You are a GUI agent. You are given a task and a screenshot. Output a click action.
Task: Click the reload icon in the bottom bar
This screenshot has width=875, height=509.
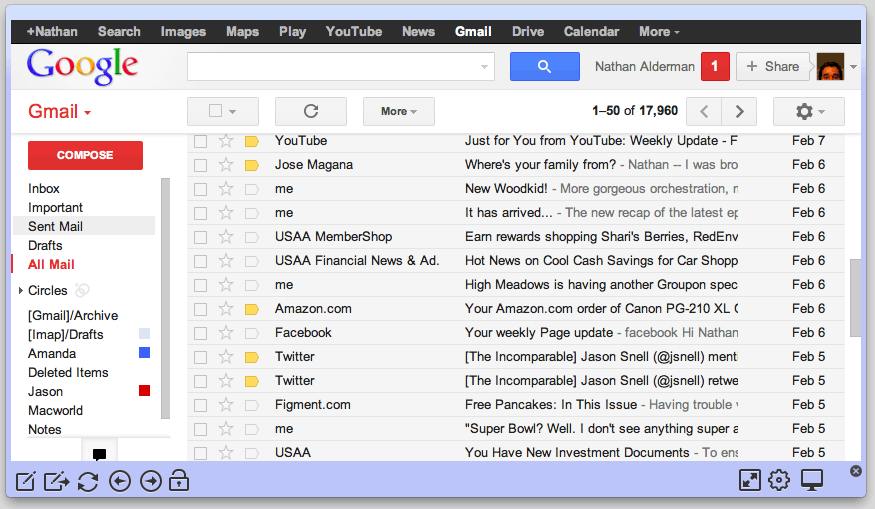(x=88, y=481)
